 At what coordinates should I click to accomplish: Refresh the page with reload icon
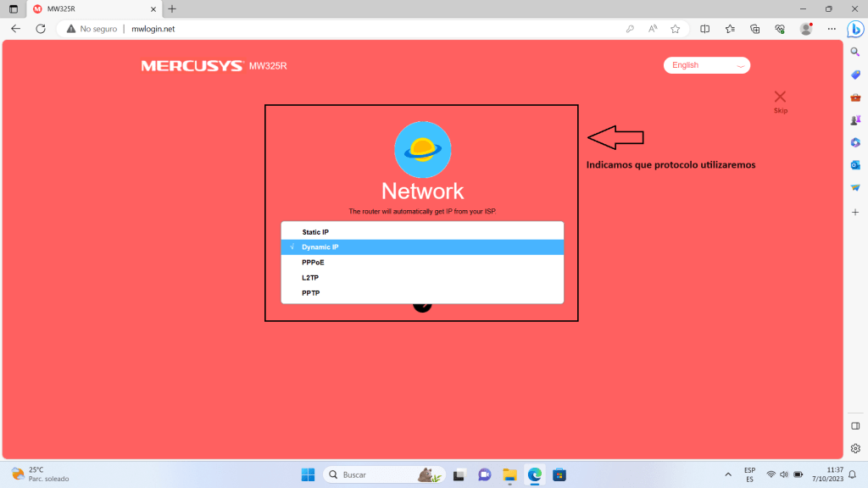(x=40, y=29)
